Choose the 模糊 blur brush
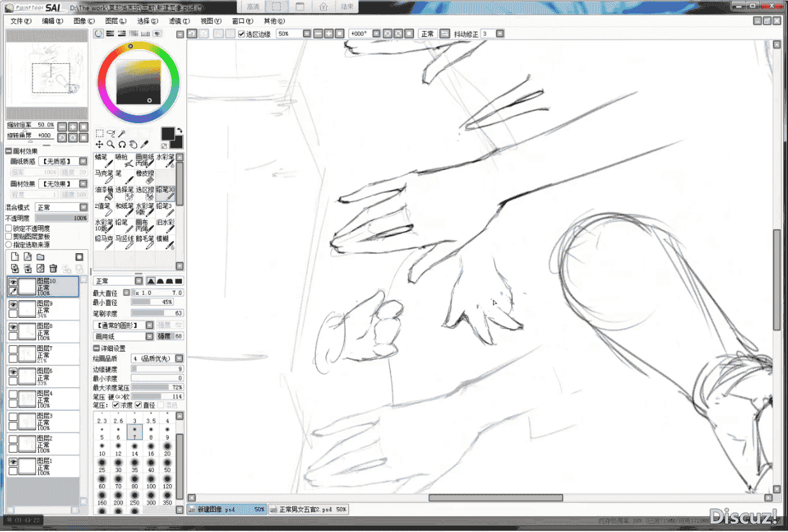Image resolution: width=788 pixels, height=532 pixels. pyautogui.click(x=165, y=244)
